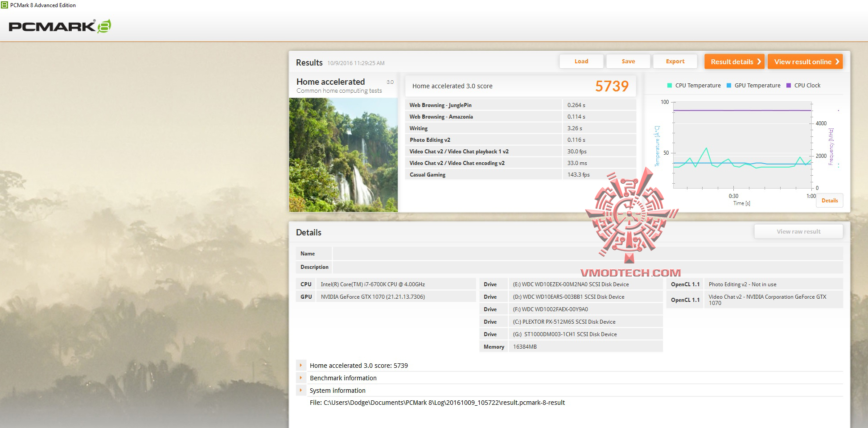Click the results timestamp 10/9/2016
Image resolution: width=868 pixels, height=428 pixels.
[x=356, y=63]
